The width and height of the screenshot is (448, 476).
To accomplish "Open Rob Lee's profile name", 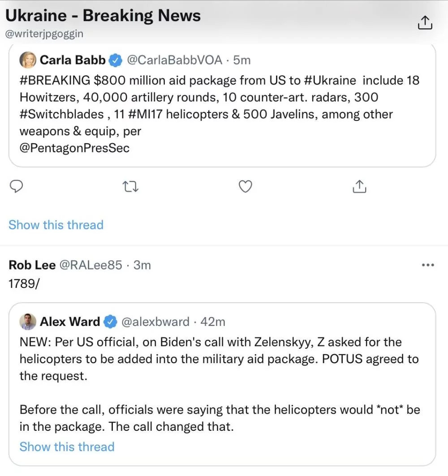I will [32, 265].
